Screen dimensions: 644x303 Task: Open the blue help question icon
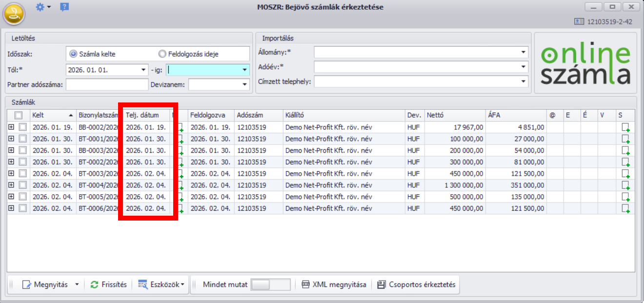pos(64,7)
